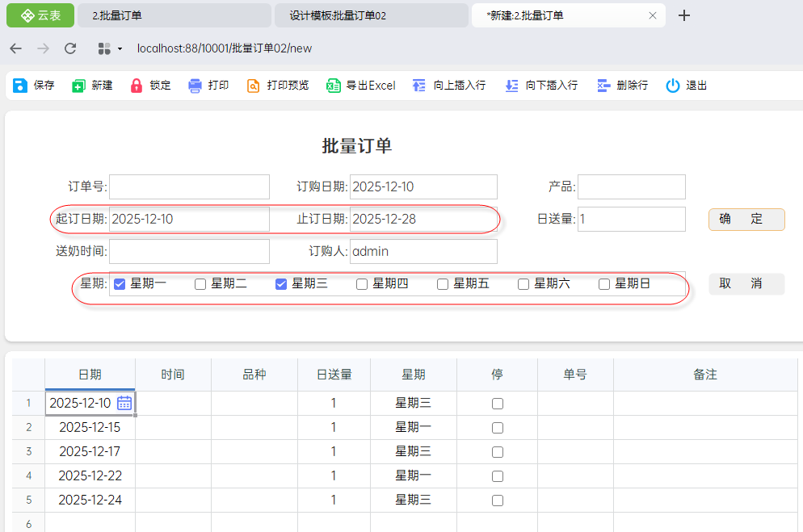Check the 星期四 checkbox
Viewport: 803px width, 532px height.
coord(362,284)
